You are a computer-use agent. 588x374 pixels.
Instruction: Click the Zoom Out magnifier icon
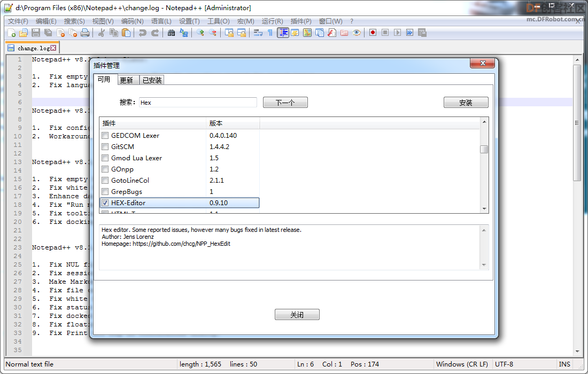point(213,33)
